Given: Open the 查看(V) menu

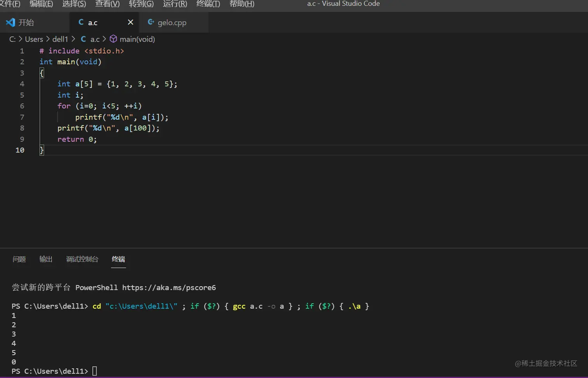Looking at the screenshot, I should coord(107,4).
